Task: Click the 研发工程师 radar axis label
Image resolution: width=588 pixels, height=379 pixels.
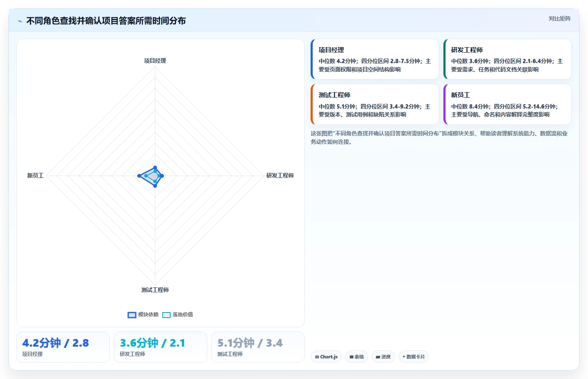Action: (280, 175)
